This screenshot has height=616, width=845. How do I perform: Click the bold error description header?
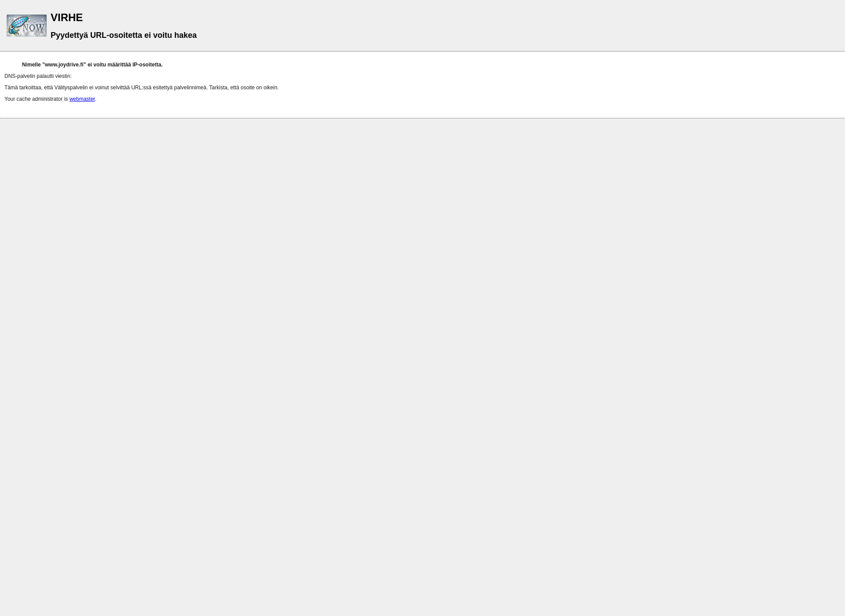tap(123, 35)
